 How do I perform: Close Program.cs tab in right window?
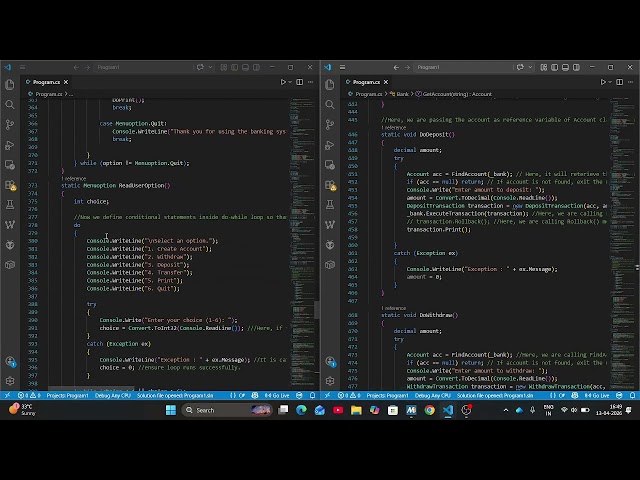point(386,82)
